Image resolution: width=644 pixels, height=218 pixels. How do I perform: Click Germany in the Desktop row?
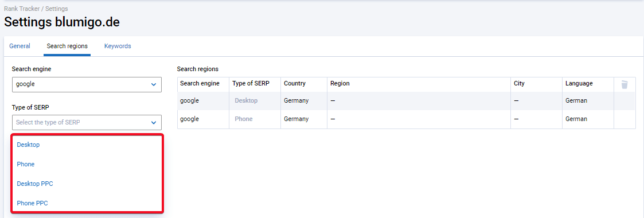296,100
